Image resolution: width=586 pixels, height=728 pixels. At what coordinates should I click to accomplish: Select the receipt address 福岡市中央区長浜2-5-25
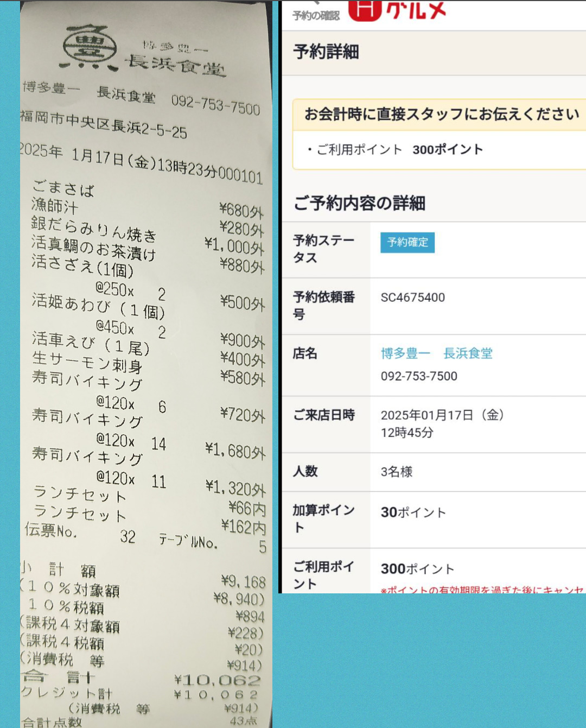[104, 124]
